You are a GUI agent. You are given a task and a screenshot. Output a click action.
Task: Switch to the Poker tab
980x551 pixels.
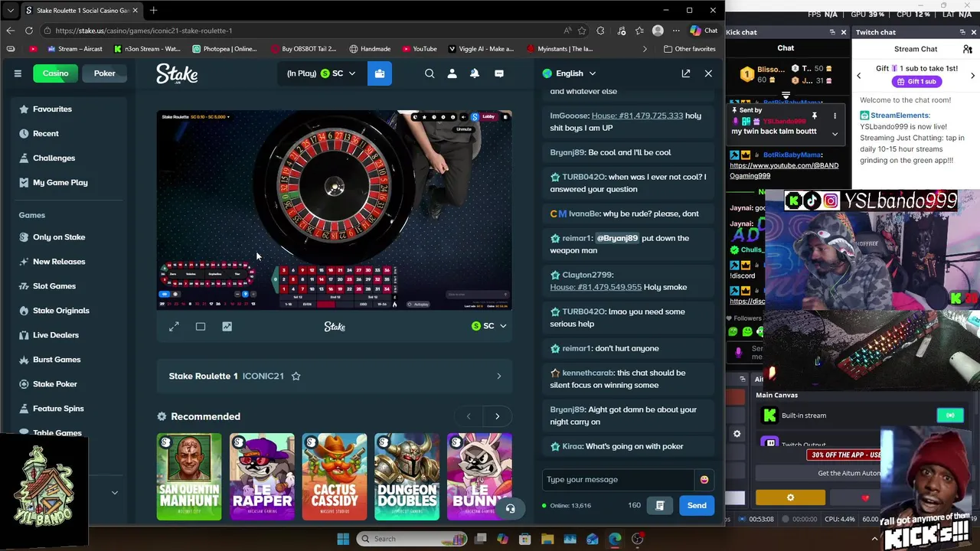(x=105, y=73)
